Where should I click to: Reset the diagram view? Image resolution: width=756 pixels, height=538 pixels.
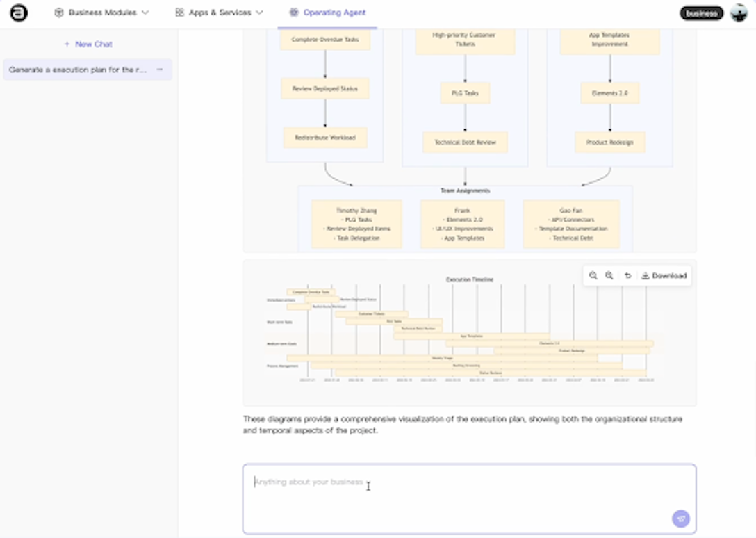pos(627,275)
